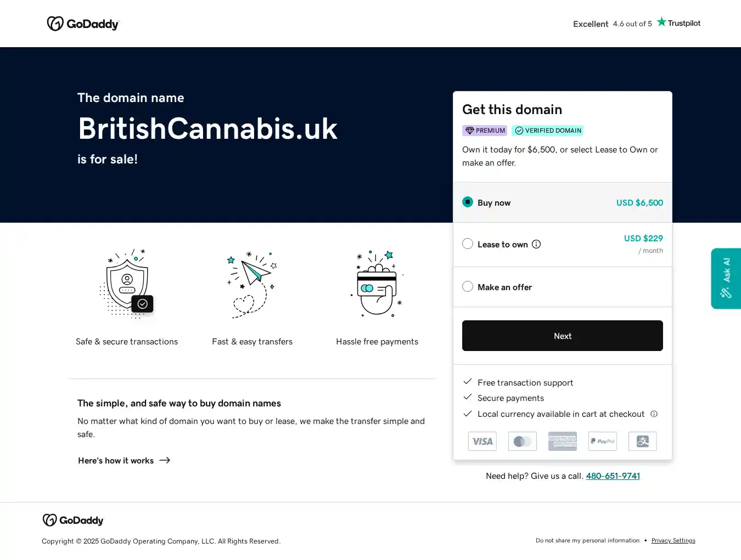741x560 pixels.
Task: Open the Ask AI side panel
Action: pos(726,279)
